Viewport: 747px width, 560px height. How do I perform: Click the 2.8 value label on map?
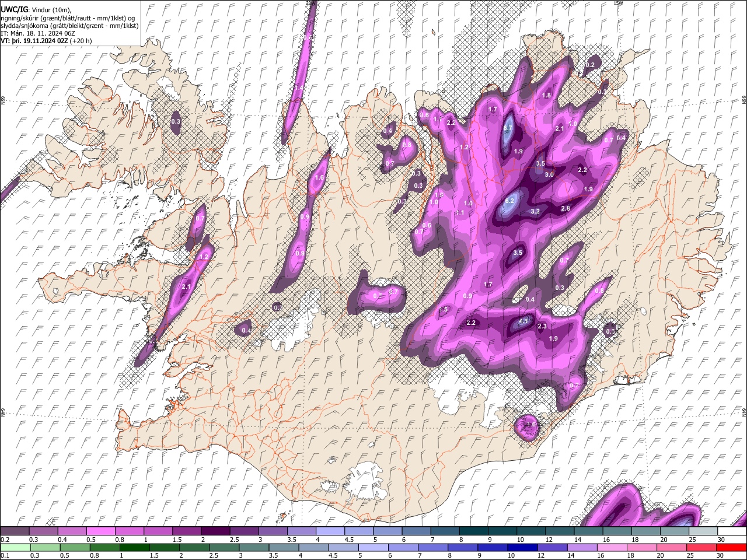[x=566, y=208]
